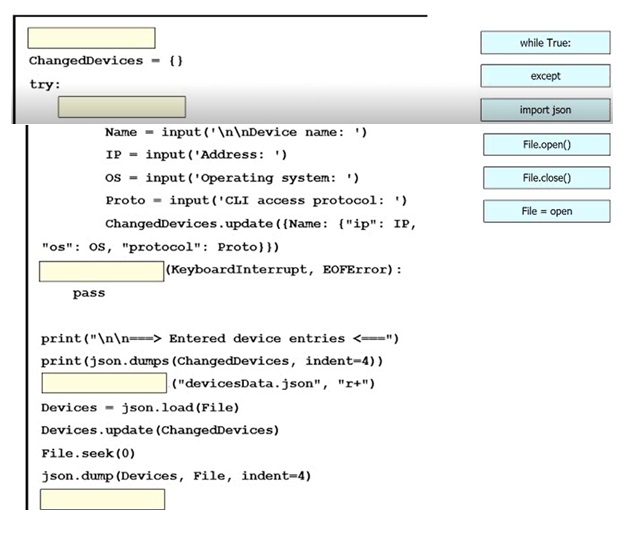
Task: Click the "IP = input('Address: ')" line
Action: [196, 155]
